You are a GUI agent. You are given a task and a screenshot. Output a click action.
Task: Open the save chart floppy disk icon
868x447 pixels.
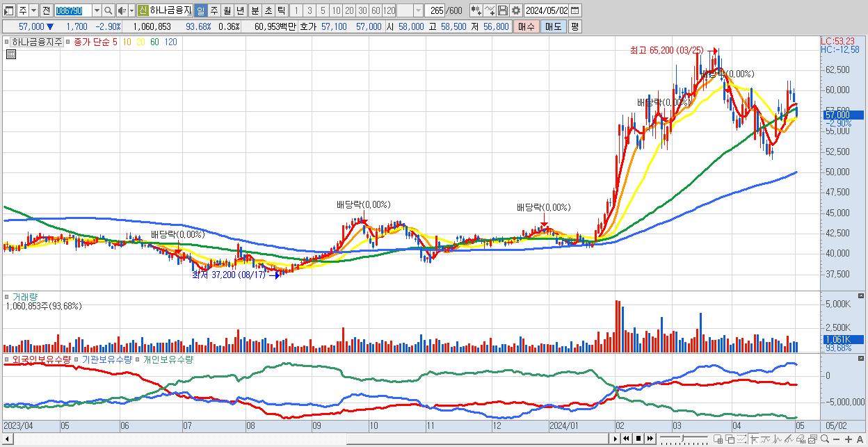click(x=502, y=10)
